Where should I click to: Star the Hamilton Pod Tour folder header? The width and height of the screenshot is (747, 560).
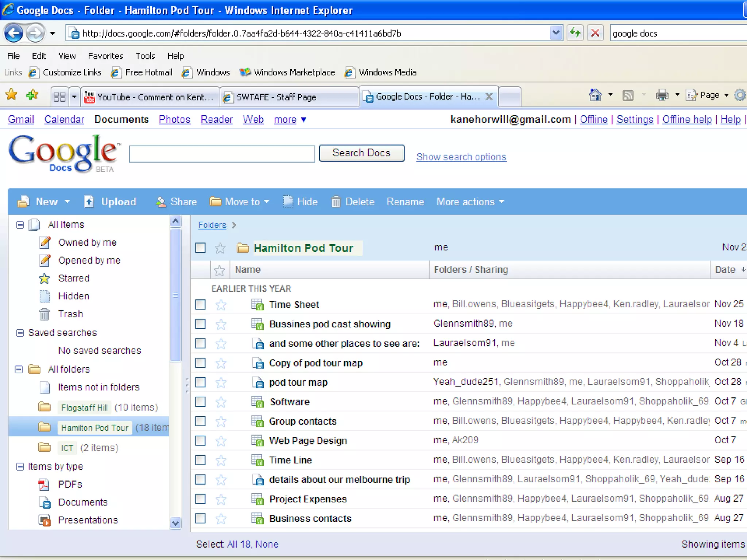(220, 248)
